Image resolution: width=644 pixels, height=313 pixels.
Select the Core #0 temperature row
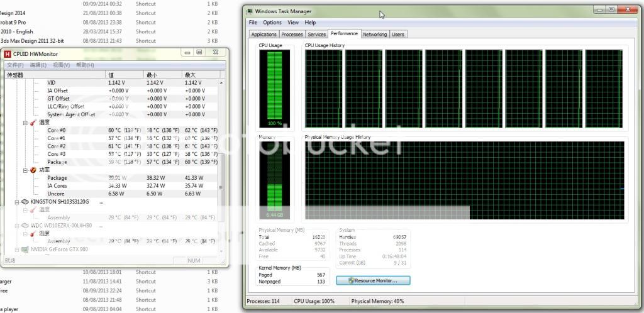[x=57, y=130]
